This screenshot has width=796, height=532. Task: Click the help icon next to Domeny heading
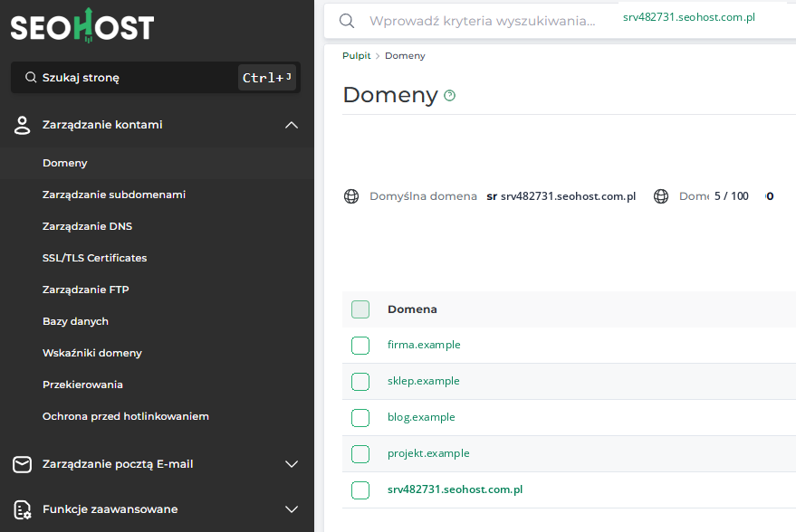pyautogui.click(x=449, y=95)
